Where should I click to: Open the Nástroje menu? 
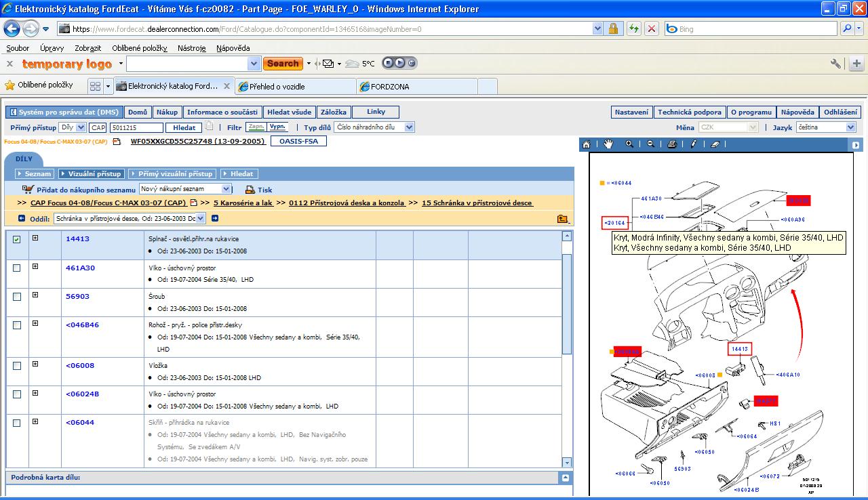click(x=191, y=48)
